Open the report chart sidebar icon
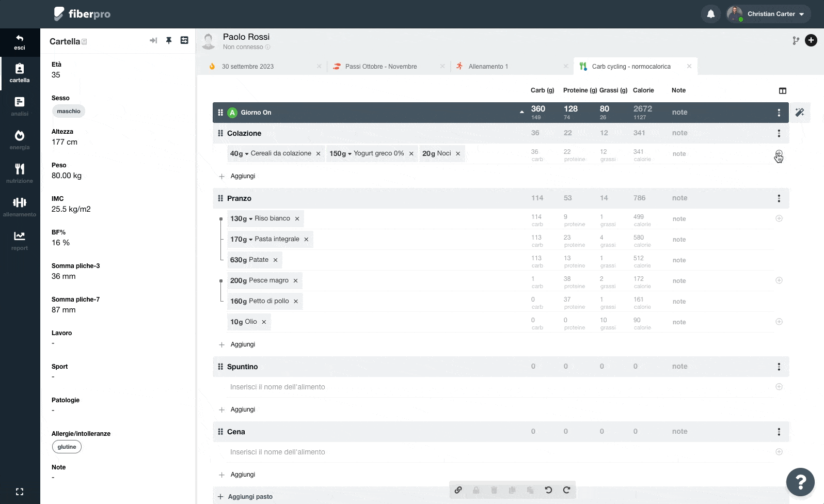824x504 pixels. tap(20, 236)
